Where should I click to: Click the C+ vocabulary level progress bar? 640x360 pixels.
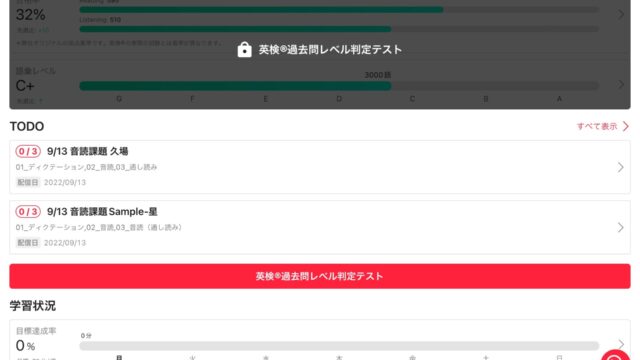pos(339,86)
